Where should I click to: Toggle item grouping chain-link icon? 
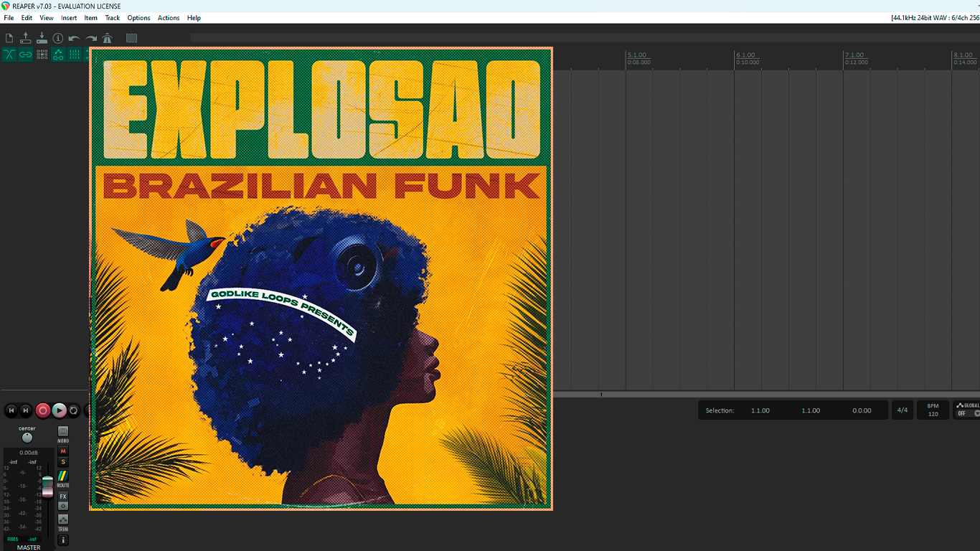point(26,55)
